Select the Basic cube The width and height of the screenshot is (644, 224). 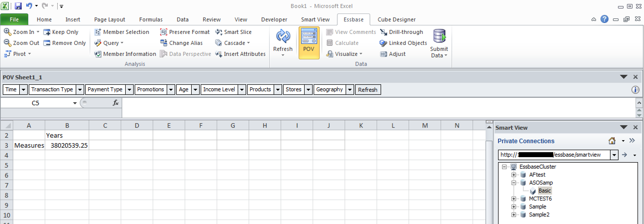pos(545,191)
